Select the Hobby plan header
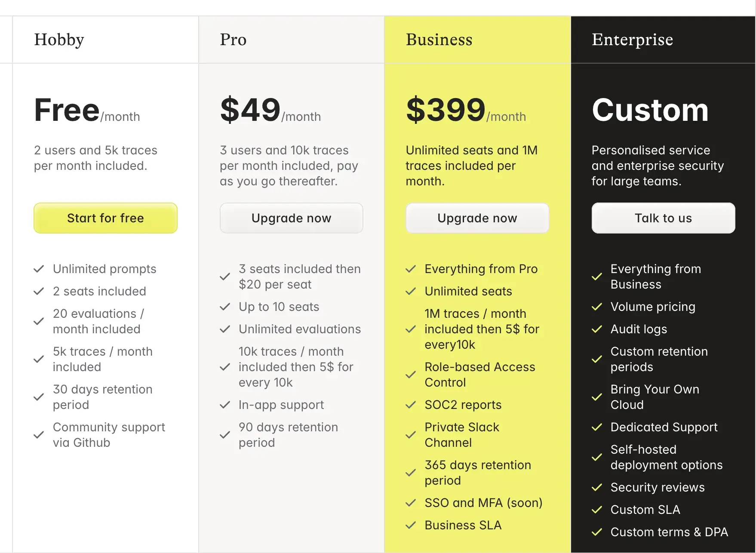This screenshot has width=756, height=553. click(x=59, y=40)
